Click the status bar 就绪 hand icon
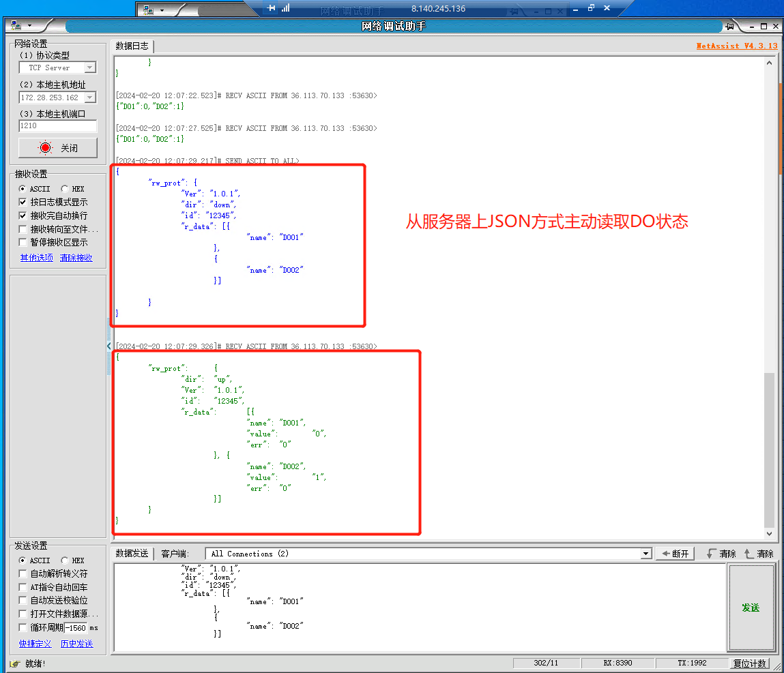This screenshot has height=673, width=784. (x=14, y=663)
